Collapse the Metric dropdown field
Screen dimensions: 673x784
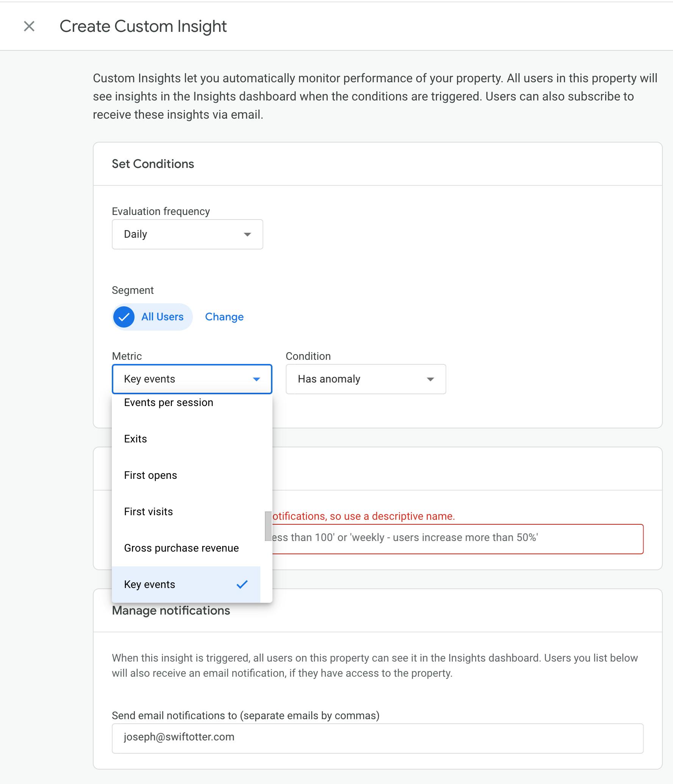point(192,379)
